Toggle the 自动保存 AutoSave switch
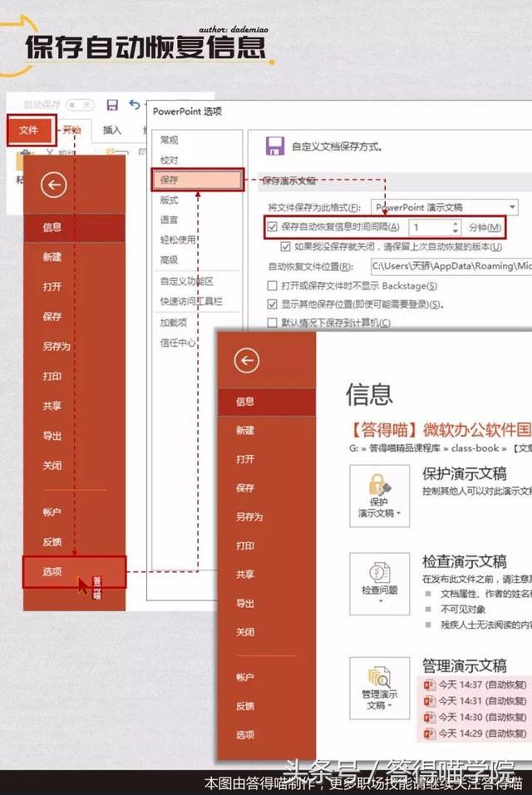 coord(81,105)
